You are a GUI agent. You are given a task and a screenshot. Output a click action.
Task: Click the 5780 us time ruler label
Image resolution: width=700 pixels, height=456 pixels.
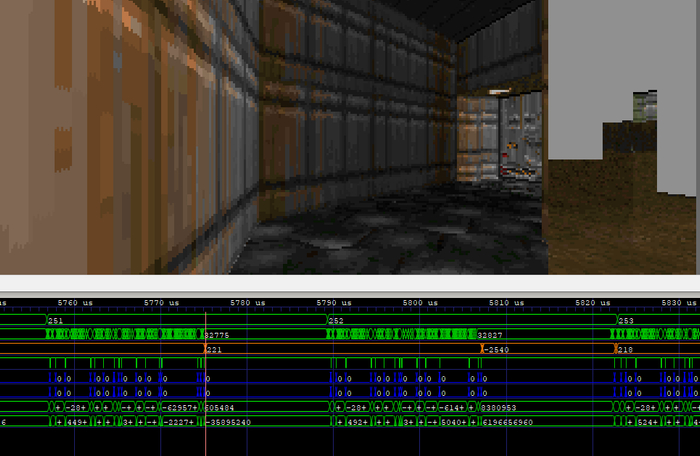(247, 303)
